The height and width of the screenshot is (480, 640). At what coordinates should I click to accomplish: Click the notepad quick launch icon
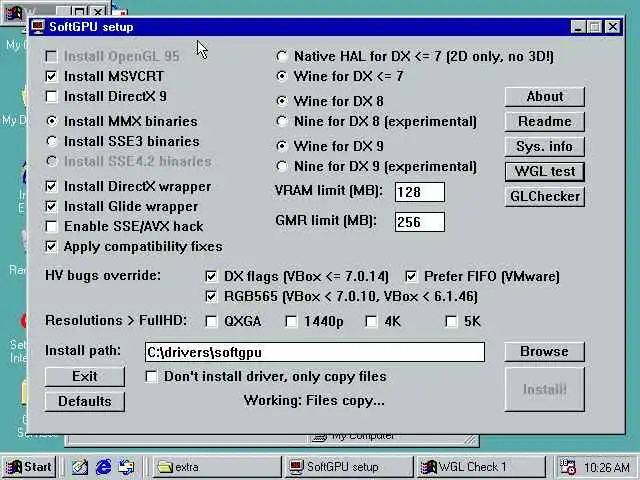pyautogui.click(x=80, y=467)
